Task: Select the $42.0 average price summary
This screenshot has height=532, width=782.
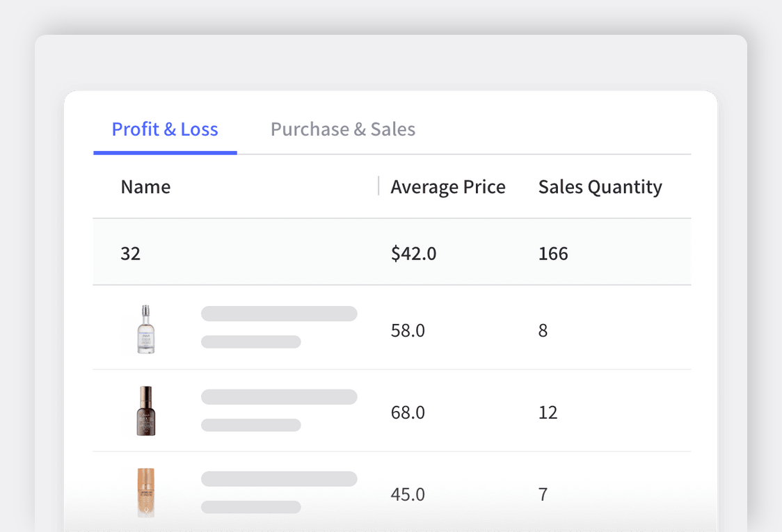Action: (413, 253)
